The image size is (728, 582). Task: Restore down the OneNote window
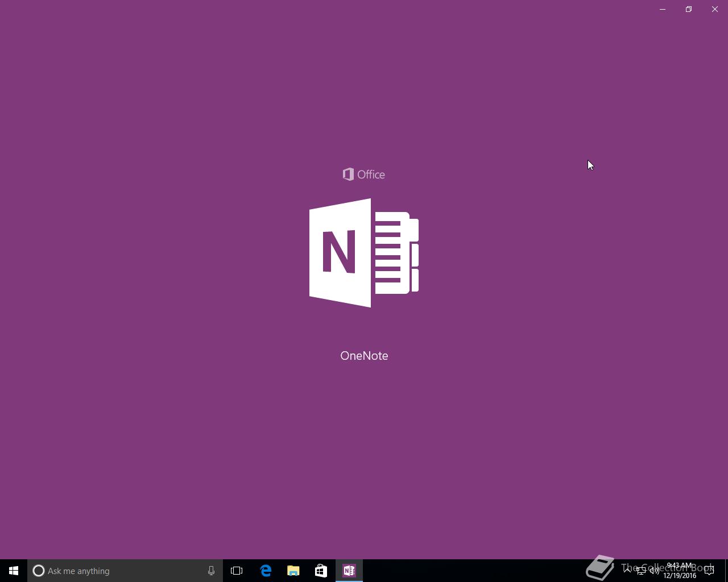(689, 9)
